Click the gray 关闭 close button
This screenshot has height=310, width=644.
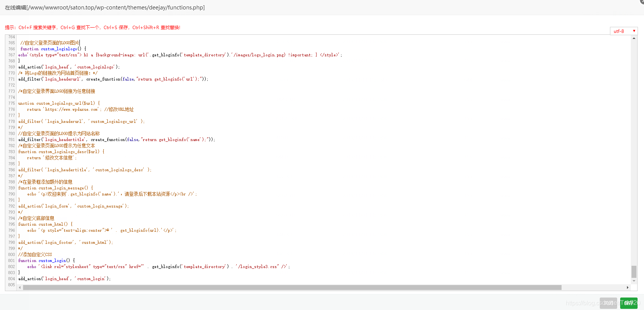(608, 303)
